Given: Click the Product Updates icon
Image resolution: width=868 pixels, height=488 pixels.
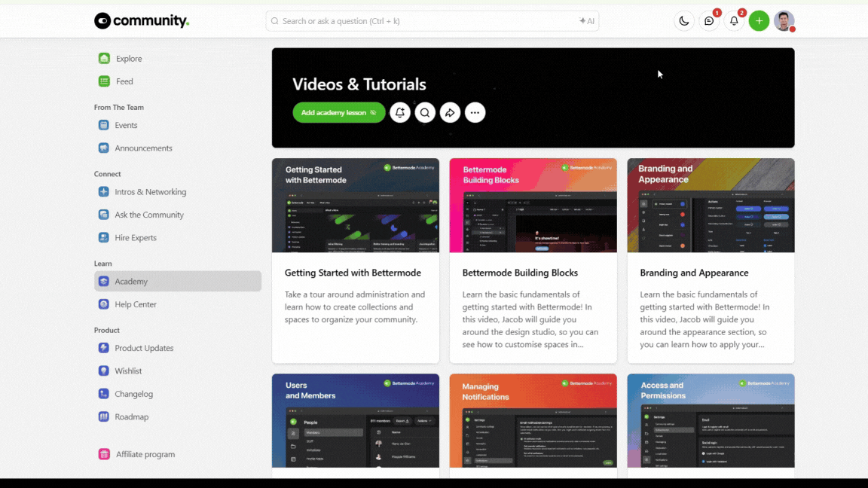Looking at the screenshot, I should [103, 348].
